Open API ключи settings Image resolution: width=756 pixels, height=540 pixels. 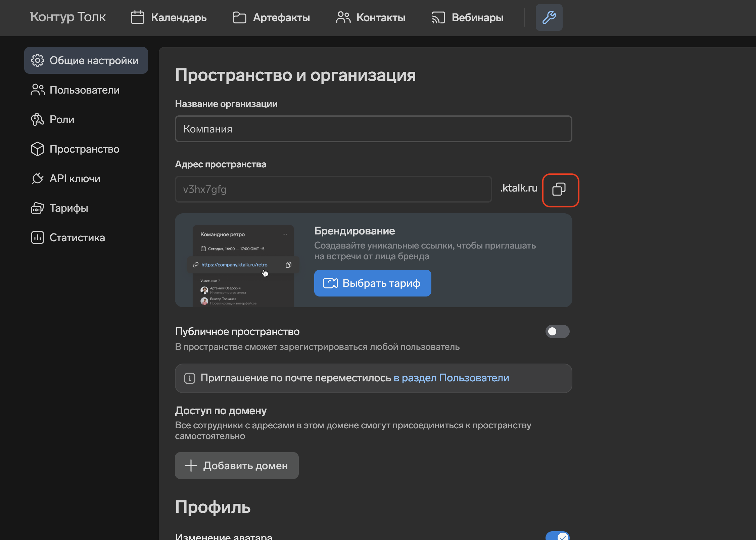coord(86,178)
